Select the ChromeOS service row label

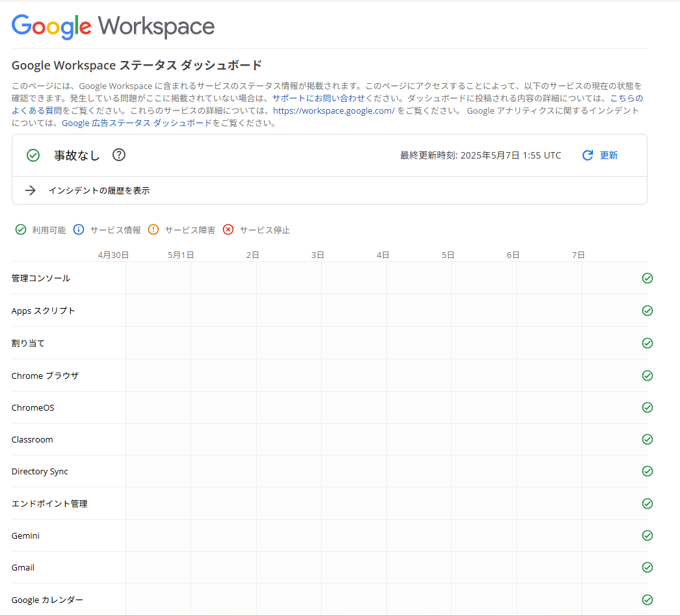click(33, 407)
